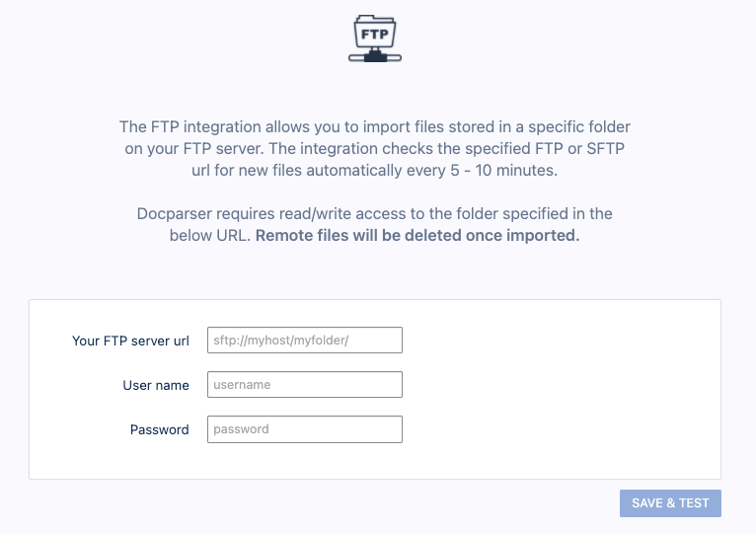756x534 pixels.
Task: Click the bold "Remote files will be deleted" warning
Action: point(417,237)
